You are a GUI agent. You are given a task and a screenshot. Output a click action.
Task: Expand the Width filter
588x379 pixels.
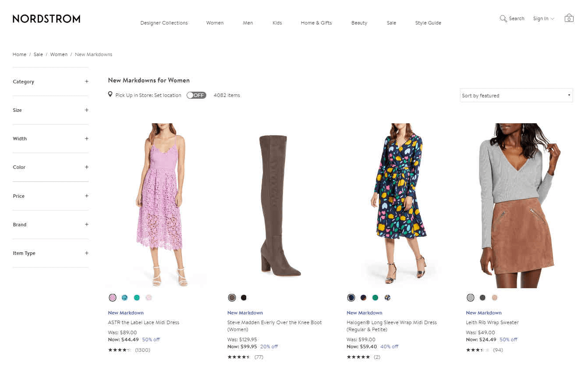pyautogui.click(x=50, y=139)
